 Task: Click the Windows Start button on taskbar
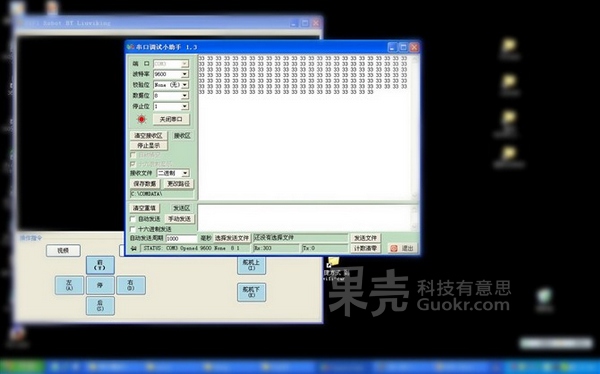click(x=22, y=366)
